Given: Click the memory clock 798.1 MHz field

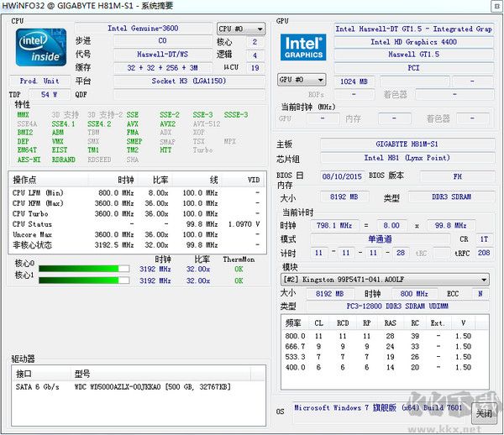Looking at the screenshot, I should click(x=334, y=225).
